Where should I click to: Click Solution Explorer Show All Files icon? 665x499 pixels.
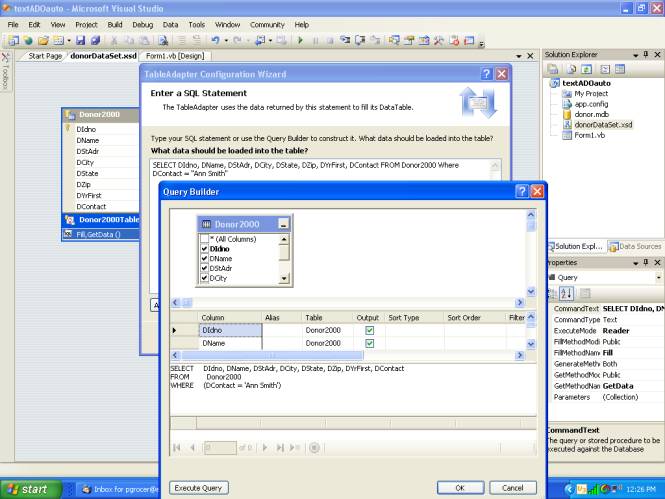click(571, 69)
